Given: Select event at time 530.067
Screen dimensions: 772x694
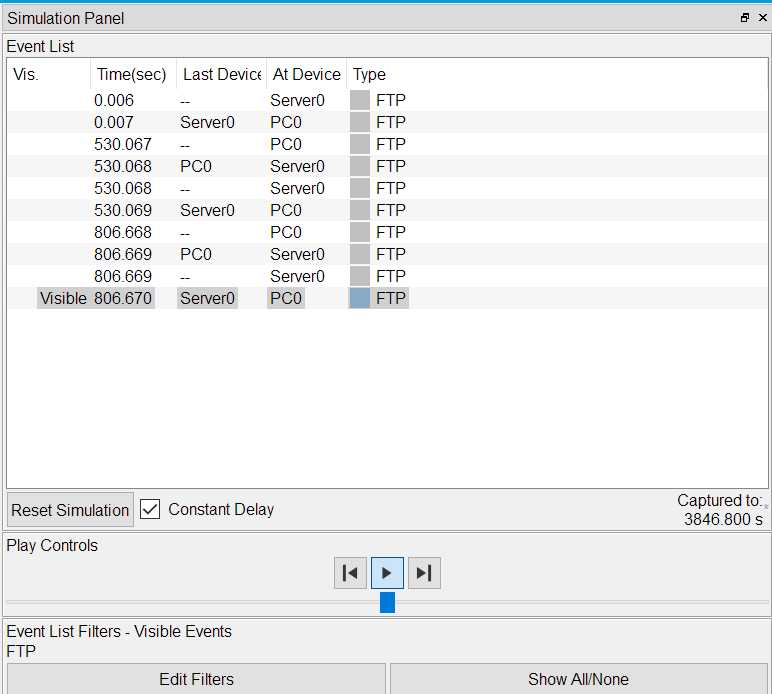Looking at the screenshot, I should click(x=387, y=144).
